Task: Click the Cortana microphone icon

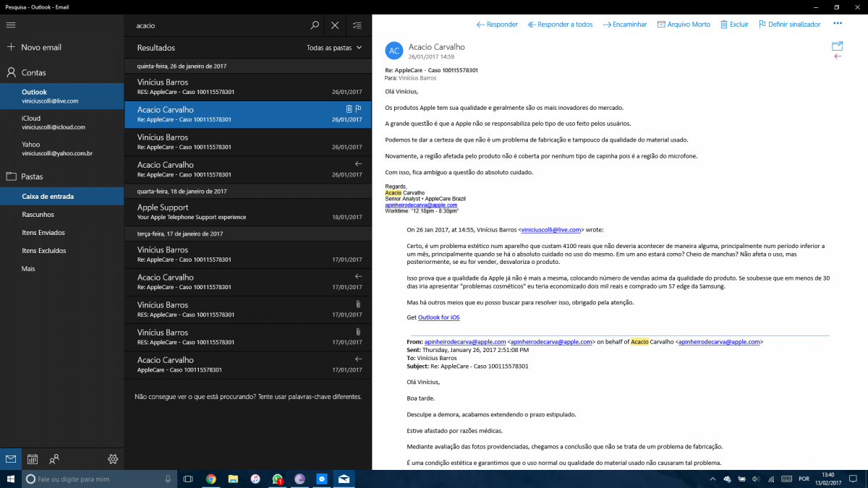Action: pos(168,479)
